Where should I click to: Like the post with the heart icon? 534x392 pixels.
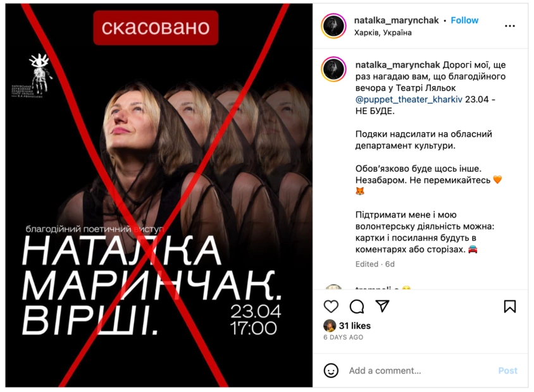(x=331, y=307)
